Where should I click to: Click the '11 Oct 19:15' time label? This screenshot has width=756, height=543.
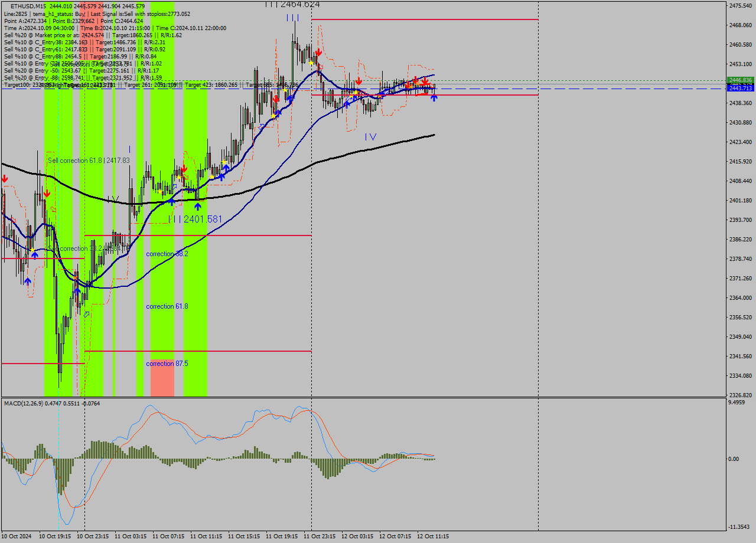[x=282, y=537]
